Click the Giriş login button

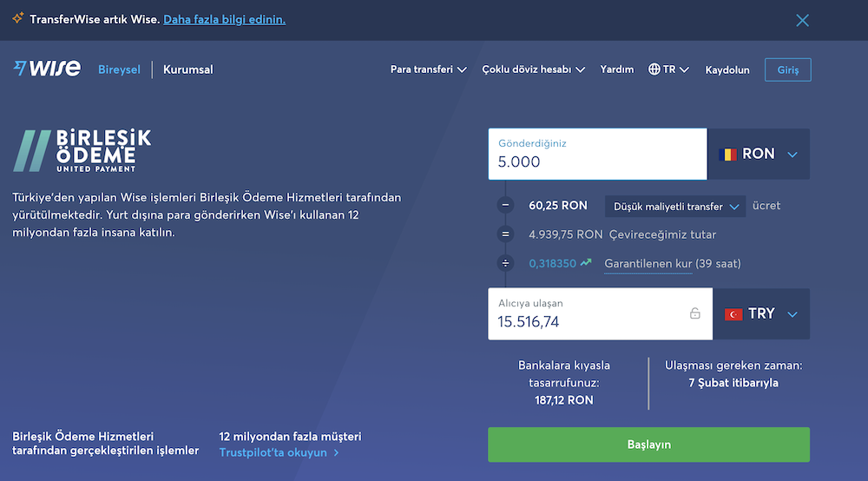click(x=788, y=69)
